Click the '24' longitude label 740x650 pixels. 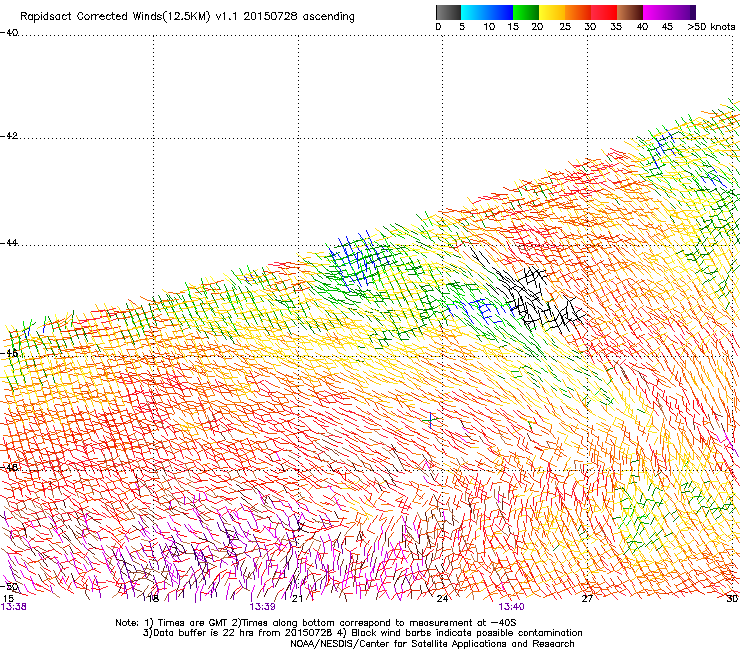[x=442, y=599]
